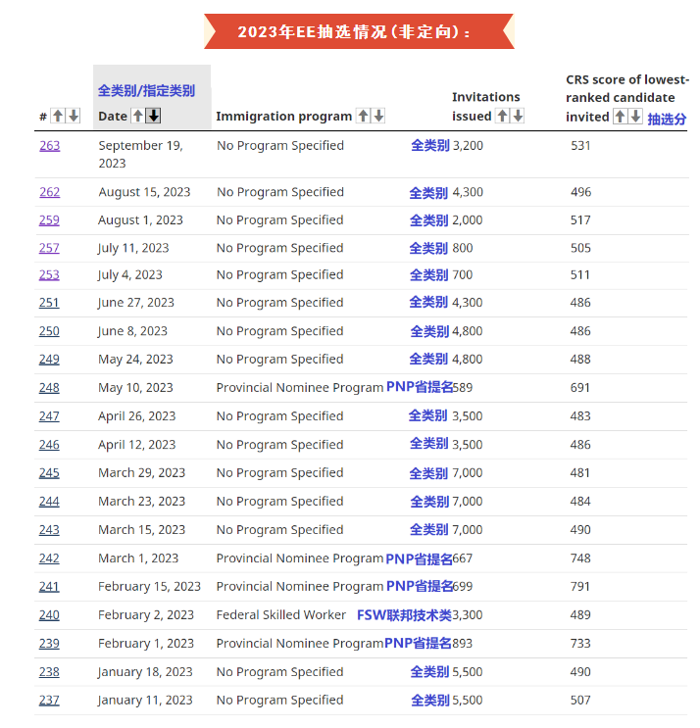Open draw number 244 link

coord(49,502)
